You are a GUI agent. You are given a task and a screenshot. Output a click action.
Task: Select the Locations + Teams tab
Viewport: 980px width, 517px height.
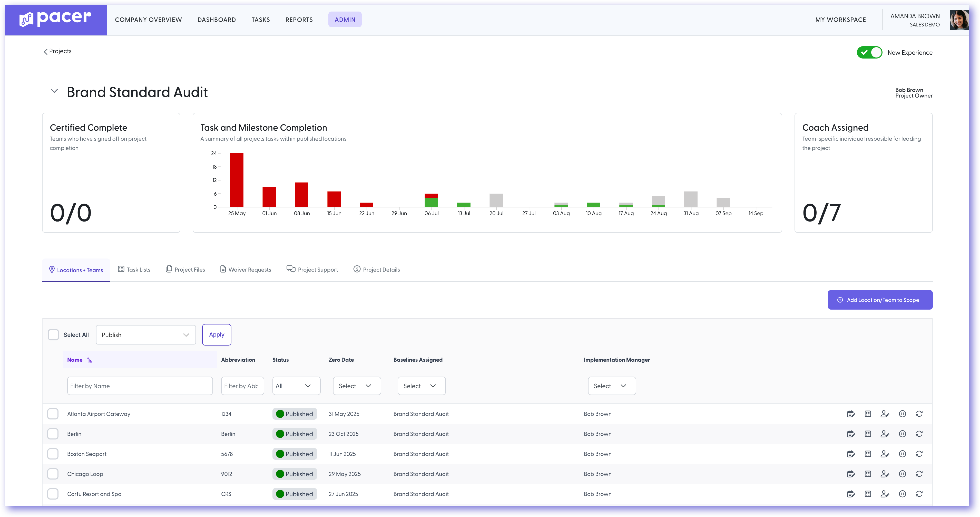coord(76,270)
